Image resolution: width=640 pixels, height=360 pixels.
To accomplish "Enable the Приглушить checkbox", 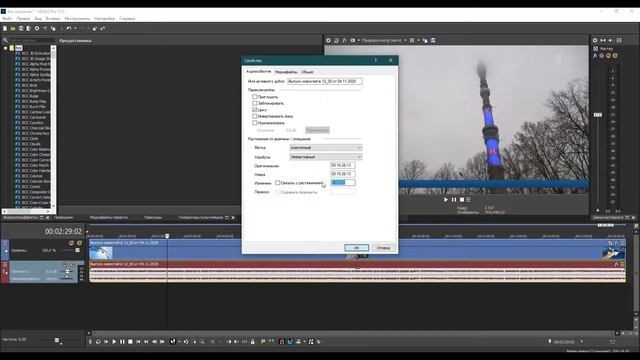I will pyautogui.click(x=255, y=97).
